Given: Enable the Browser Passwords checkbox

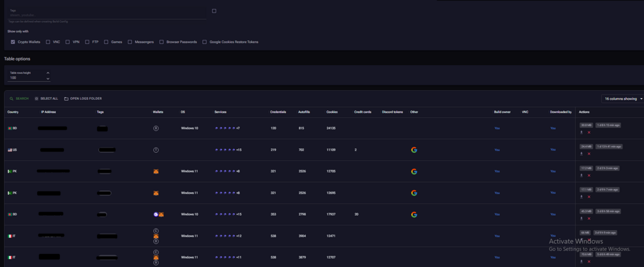Looking at the screenshot, I should pyautogui.click(x=162, y=42).
